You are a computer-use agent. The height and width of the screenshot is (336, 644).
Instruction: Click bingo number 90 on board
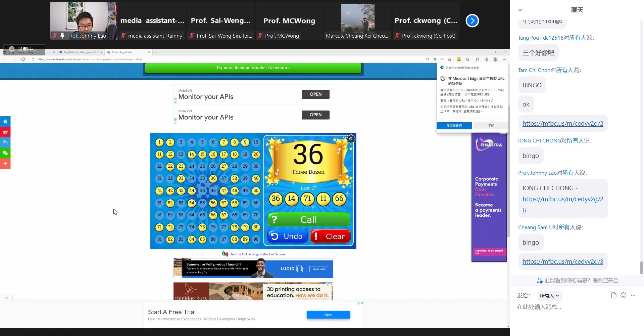point(256,239)
